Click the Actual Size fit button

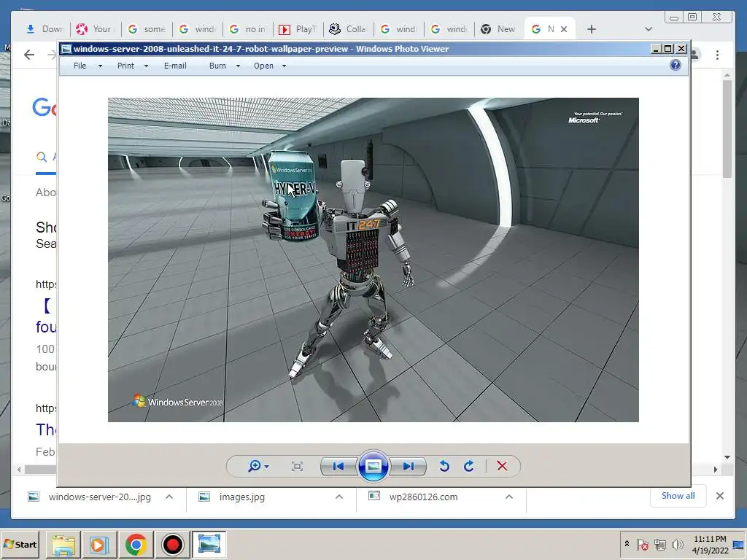pos(297,466)
